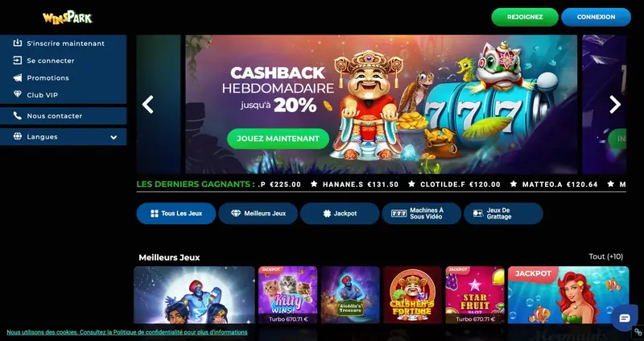Click the green REJOIGNEZ button

pyautogui.click(x=525, y=17)
